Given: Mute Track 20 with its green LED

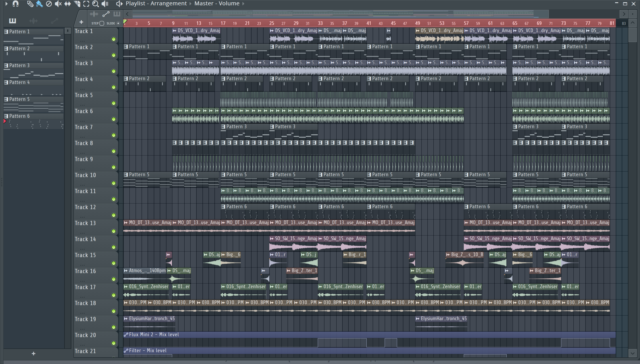Looking at the screenshot, I should 114,343.
